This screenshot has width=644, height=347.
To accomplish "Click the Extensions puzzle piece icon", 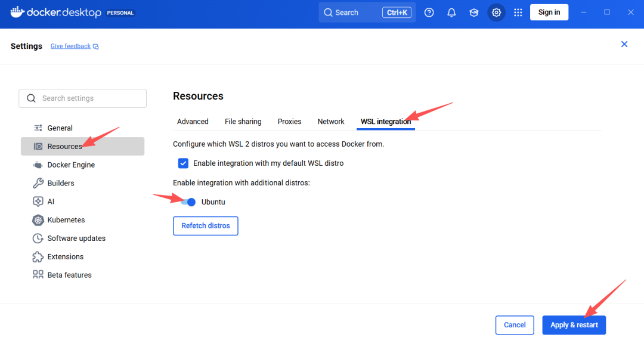I will tap(38, 256).
